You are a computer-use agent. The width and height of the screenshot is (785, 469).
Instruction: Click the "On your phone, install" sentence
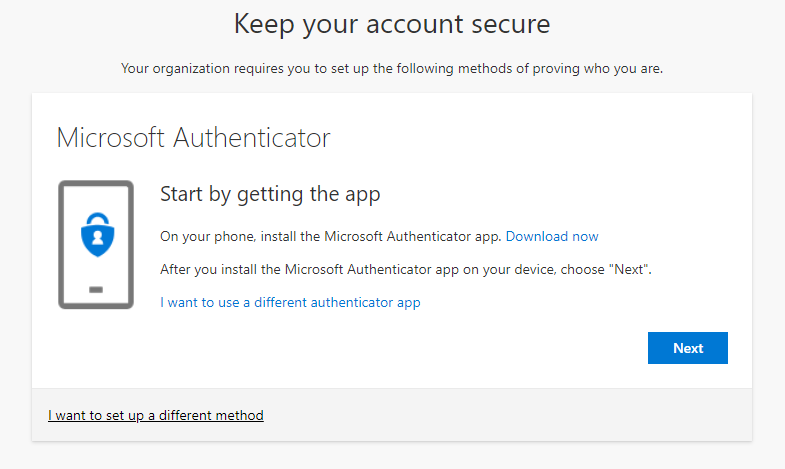tap(330, 236)
